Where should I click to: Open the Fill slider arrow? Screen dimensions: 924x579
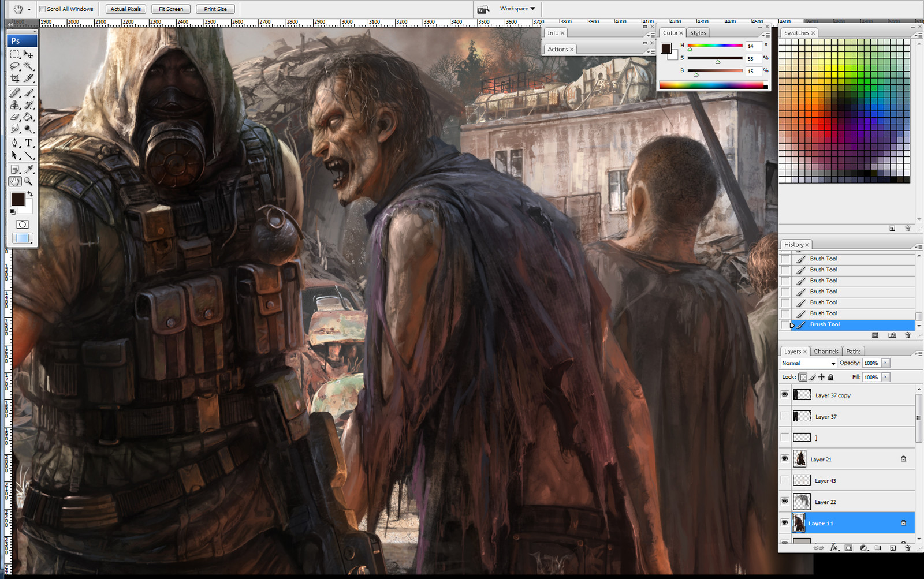pos(885,377)
